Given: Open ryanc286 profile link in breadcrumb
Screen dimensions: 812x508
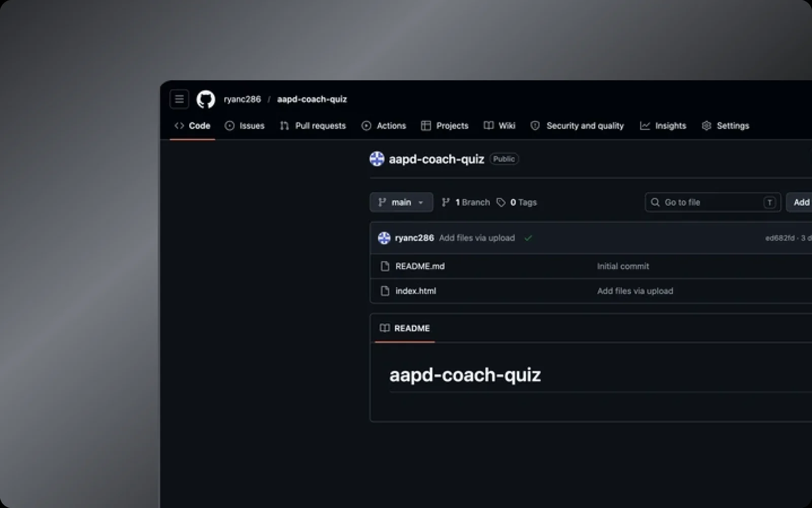Looking at the screenshot, I should click(x=242, y=99).
